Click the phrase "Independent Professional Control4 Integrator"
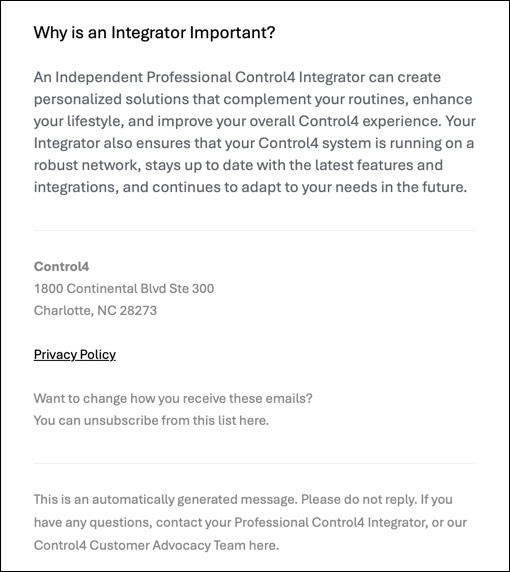Viewport: 510px width, 572px height. 210,77
